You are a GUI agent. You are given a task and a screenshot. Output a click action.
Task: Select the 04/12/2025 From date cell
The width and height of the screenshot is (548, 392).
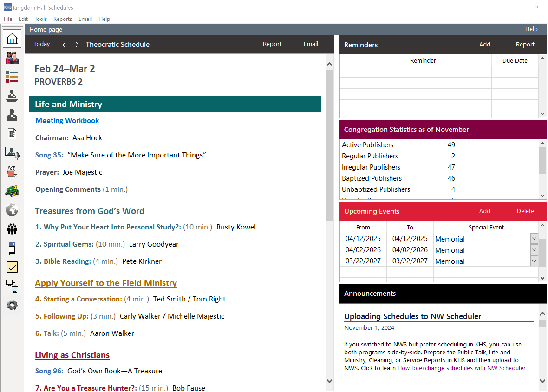tap(363, 239)
